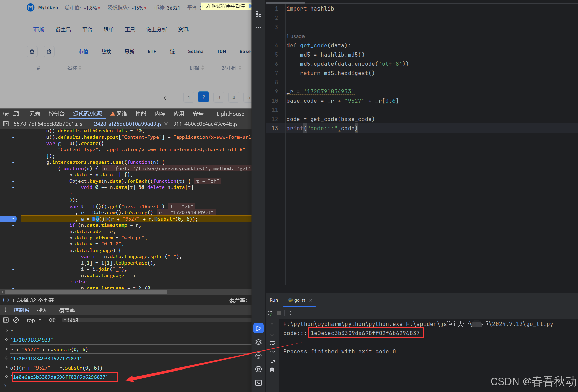Viewport: 578px width, 392px height.
Task: Switch to the 搜索 drawer tab
Action: coord(42,310)
